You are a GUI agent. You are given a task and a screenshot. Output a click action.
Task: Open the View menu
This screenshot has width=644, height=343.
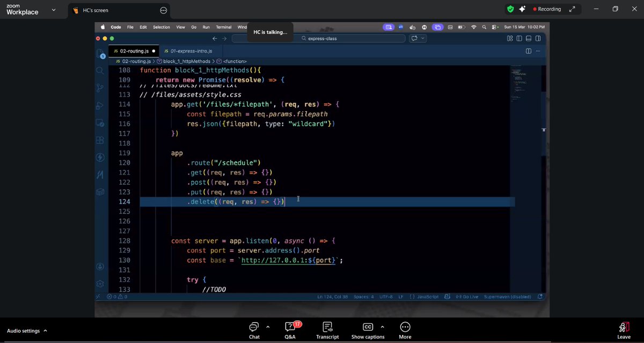click(x=180, y=27)
